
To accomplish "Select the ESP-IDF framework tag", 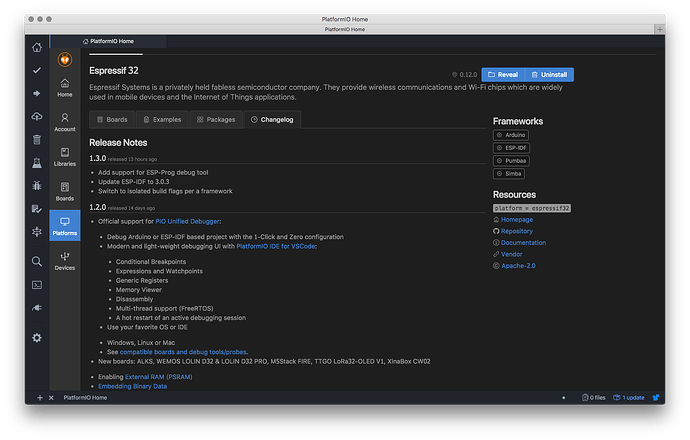I will pyautogui.click(x=511, y=148).
